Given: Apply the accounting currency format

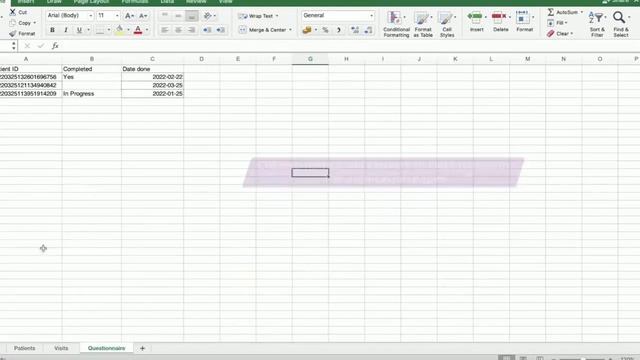Looking at the screenshot, I should pos(307,30).
